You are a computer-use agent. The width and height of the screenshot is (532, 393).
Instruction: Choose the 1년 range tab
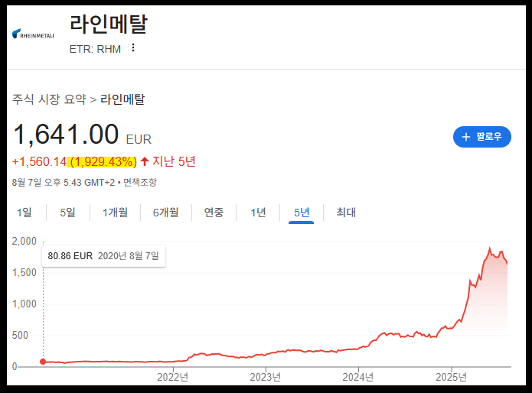pos(258,213)
